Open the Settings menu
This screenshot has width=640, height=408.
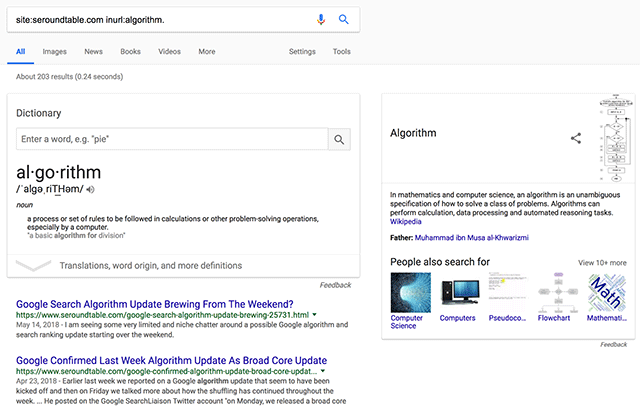(x=302, y=51)
